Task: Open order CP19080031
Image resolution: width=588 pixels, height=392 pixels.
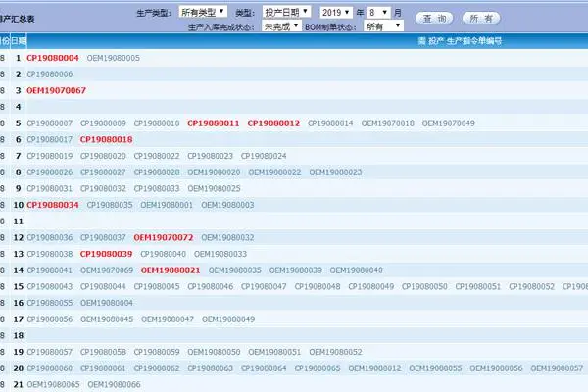Action: click(x=50, y=188)
